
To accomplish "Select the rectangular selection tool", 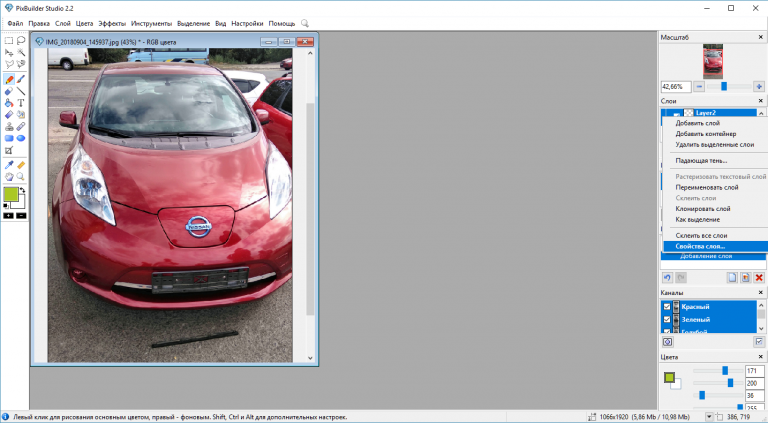I will [x=9, y=41].
